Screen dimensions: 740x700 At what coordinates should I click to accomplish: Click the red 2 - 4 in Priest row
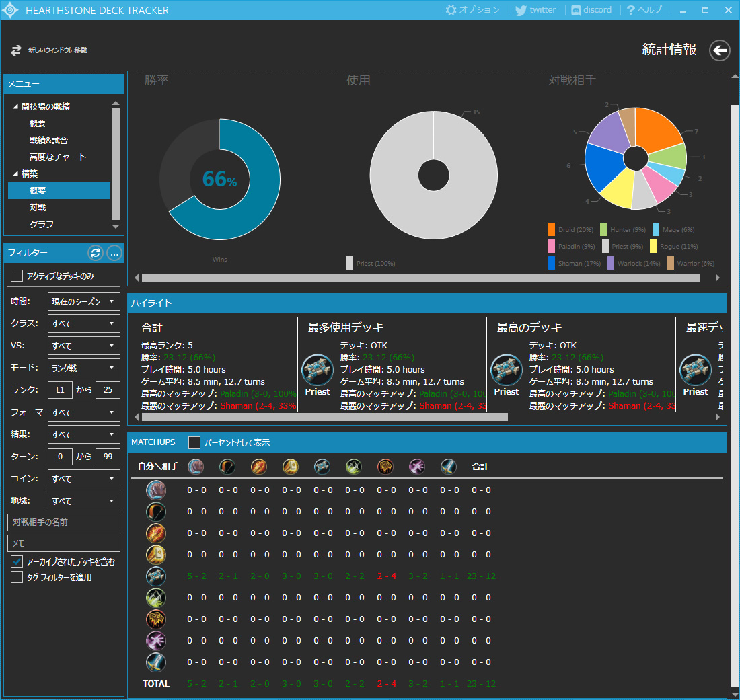point(387,576)
